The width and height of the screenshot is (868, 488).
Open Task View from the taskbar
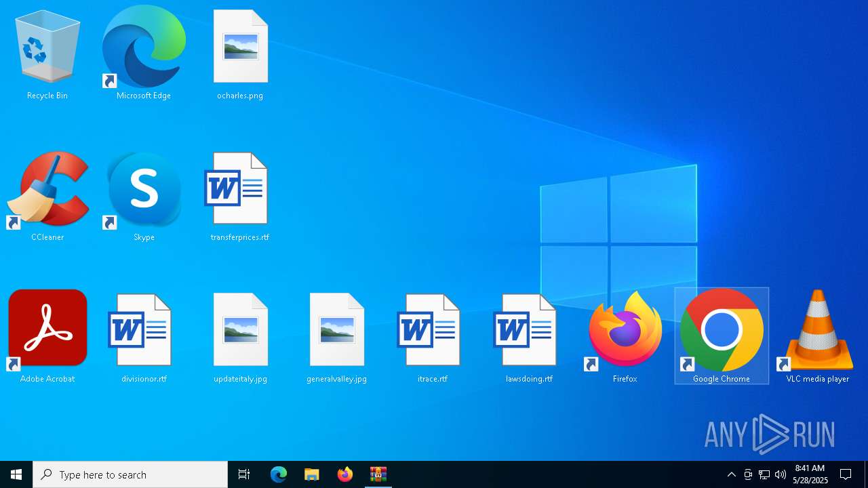244,474
